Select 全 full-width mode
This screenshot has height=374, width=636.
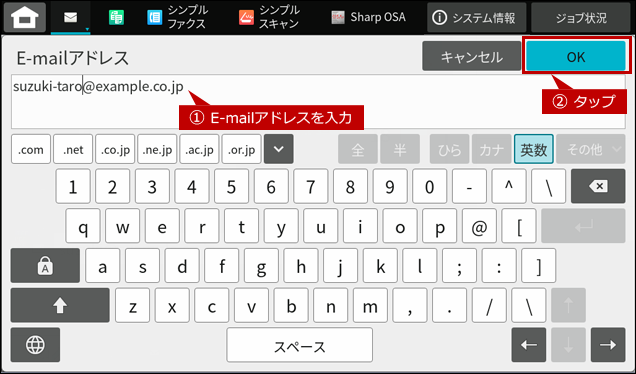(x=358, y=149)
